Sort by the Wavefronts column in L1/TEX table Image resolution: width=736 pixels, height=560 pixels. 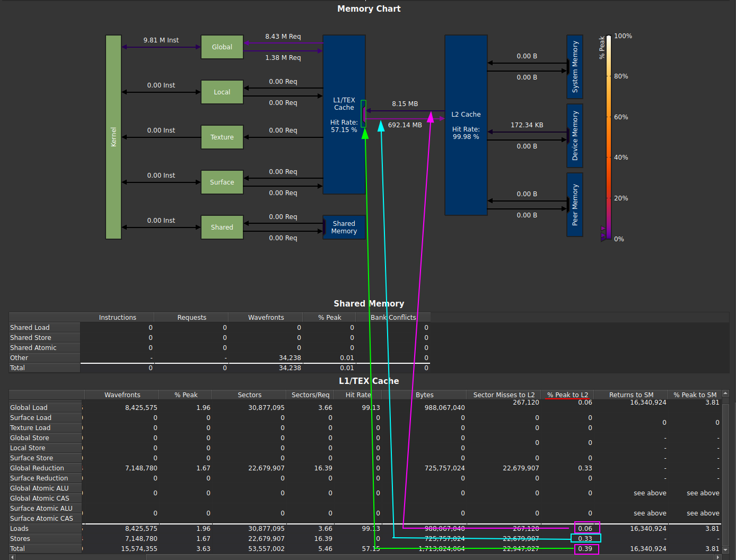[x=122, y=395]
